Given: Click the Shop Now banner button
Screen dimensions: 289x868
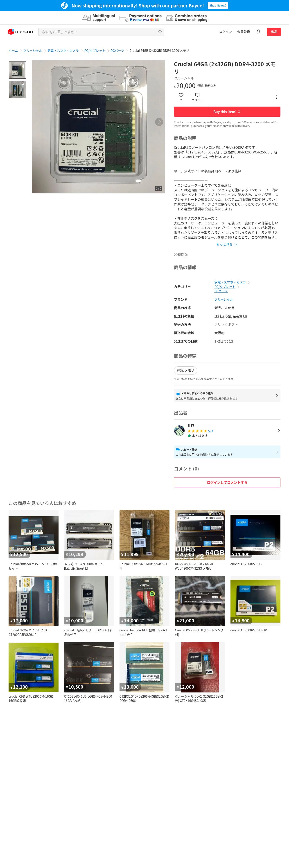Looking at the screenshot, I should pyautogui.click(x=218, y=5).
